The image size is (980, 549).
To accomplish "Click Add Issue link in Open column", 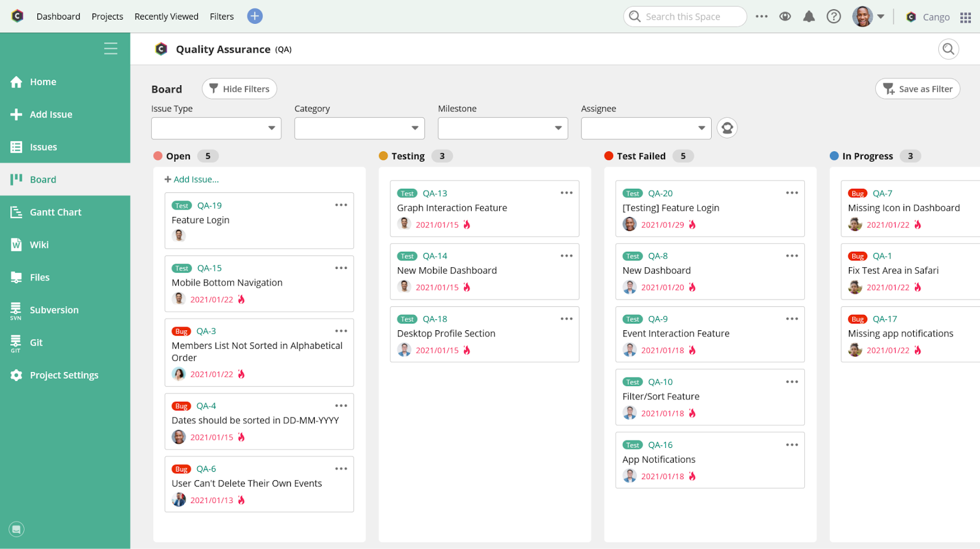I will pos(192,180).
